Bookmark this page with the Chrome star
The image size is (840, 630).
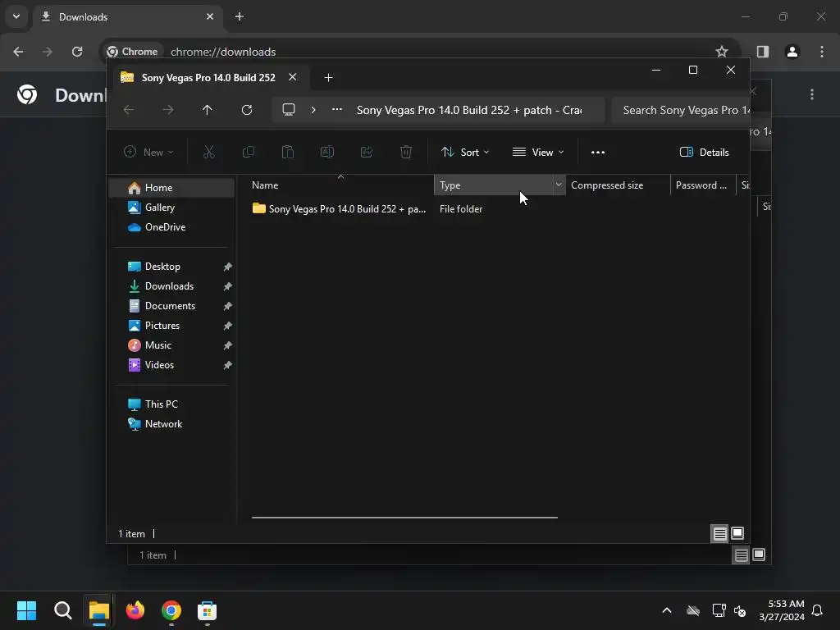[x=722, y=52]
